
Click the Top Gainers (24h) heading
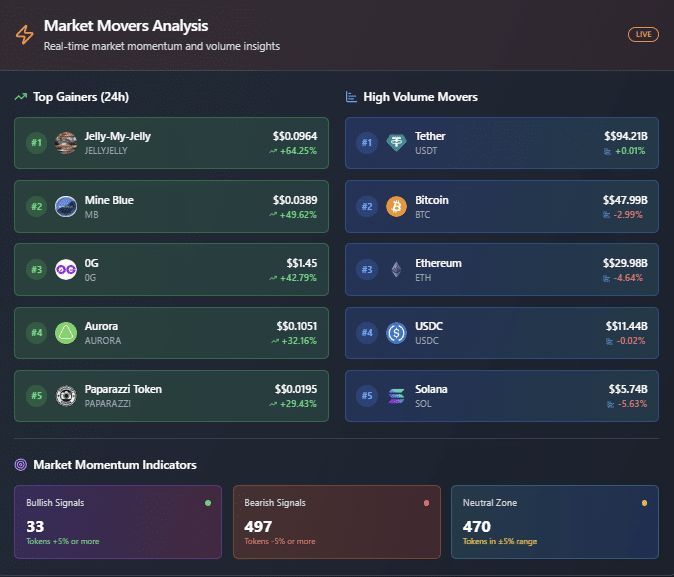(80, 97)
